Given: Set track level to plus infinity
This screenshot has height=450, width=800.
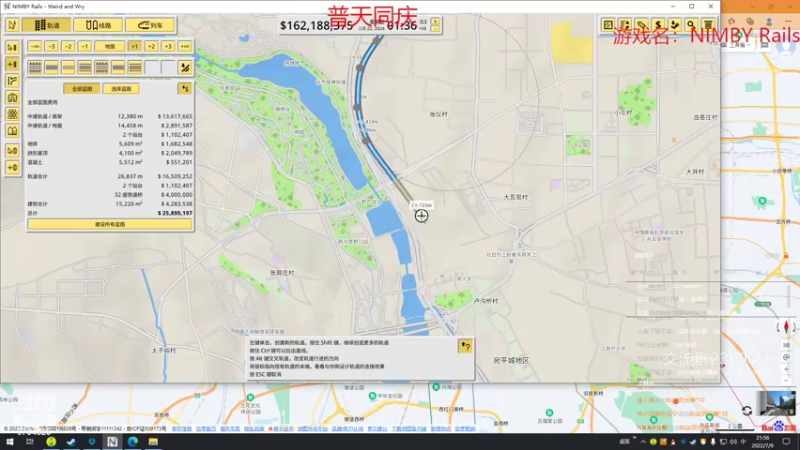Looking at the screenshot, I should (x=185, y=46).
